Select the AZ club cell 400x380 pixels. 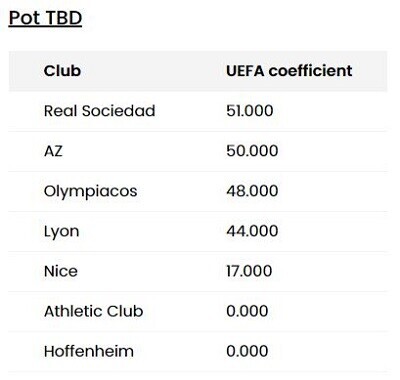(x=53, y=151)
